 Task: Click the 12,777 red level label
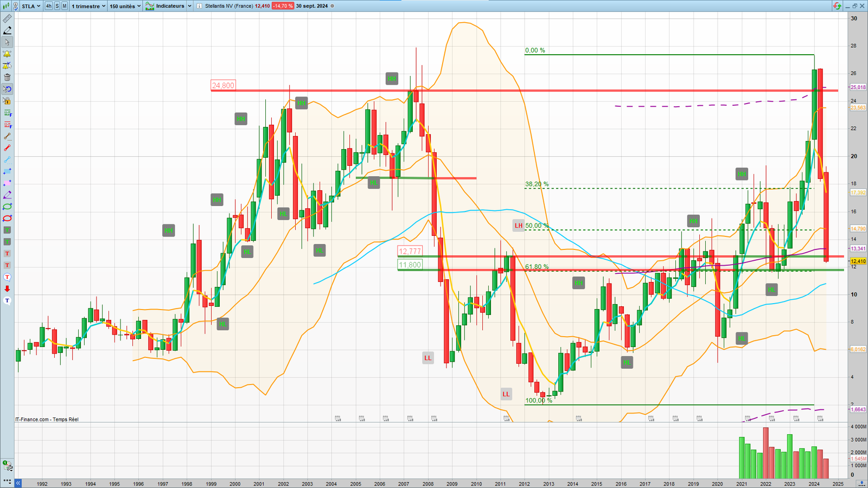click(410, 251)
